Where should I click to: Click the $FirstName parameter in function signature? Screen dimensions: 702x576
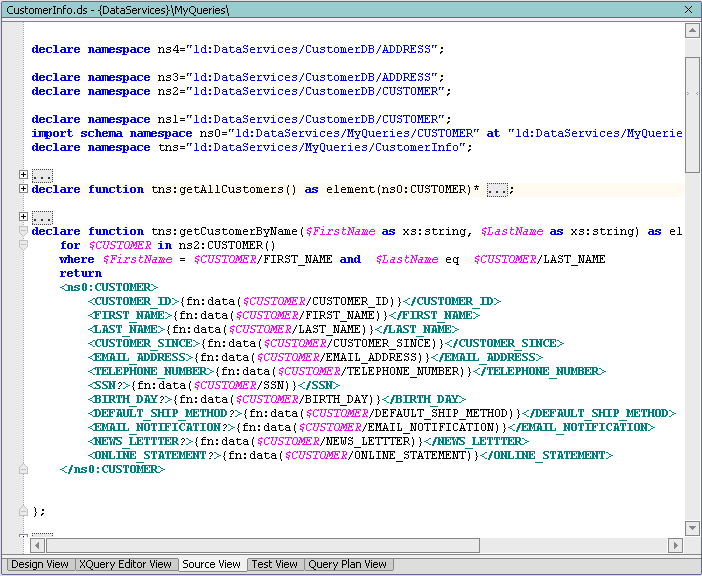tap(340, 231)
